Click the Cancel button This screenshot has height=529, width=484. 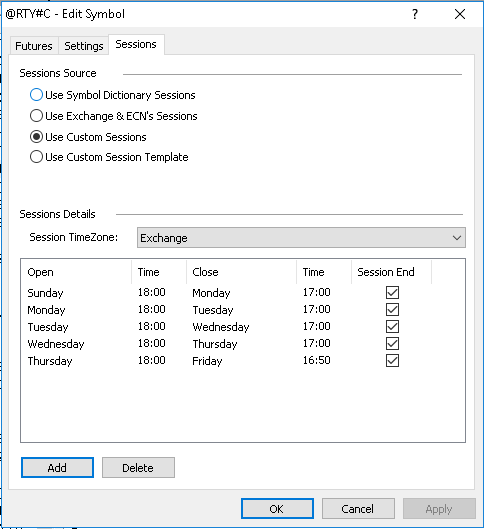pos(358,509)
